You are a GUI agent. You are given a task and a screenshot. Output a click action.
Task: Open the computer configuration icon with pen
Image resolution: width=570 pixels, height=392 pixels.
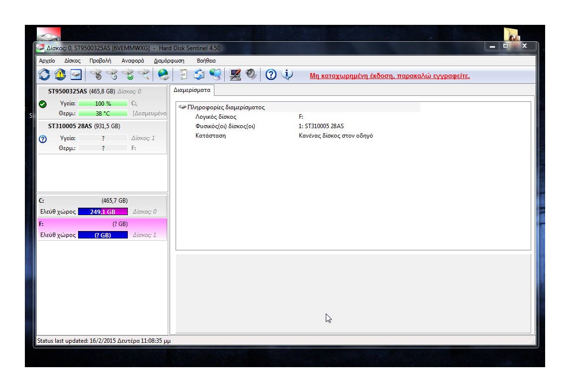point(235,75)
